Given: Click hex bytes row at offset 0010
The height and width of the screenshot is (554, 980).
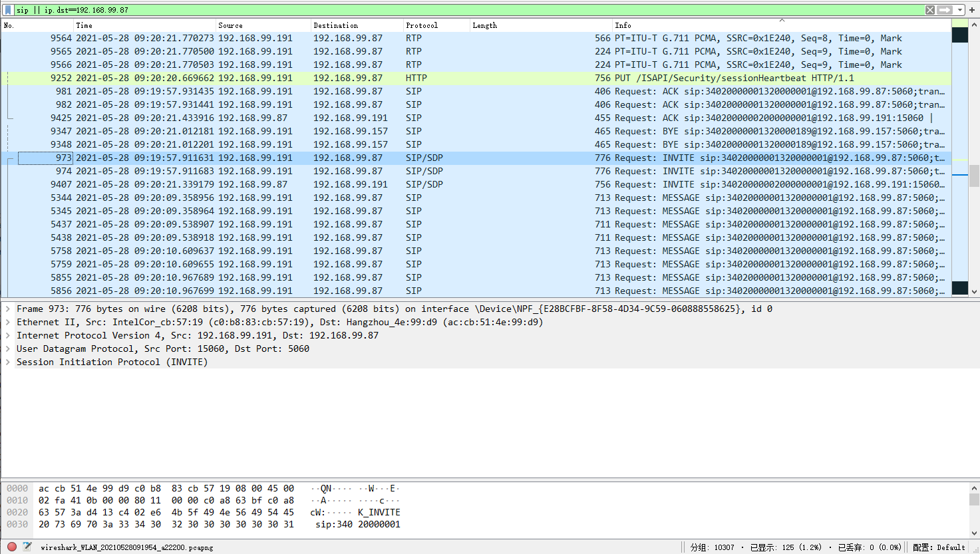Looking at the screenshot, I should coord(166,500).
